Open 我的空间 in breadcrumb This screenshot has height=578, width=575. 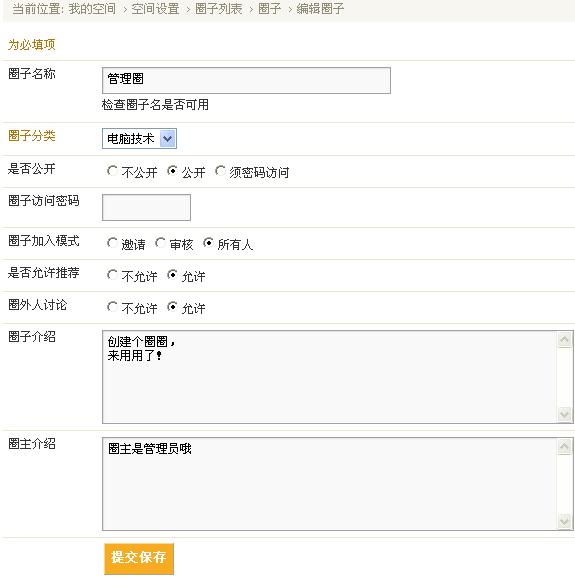92,8
